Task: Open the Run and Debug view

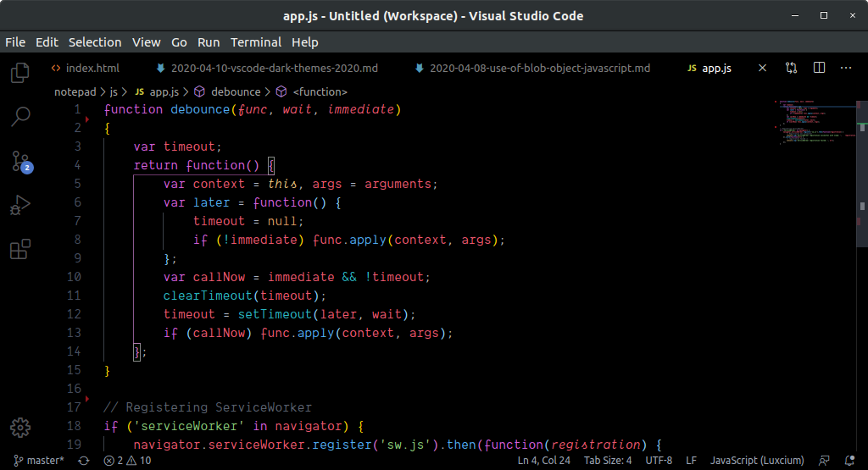Action: [20, 205]
